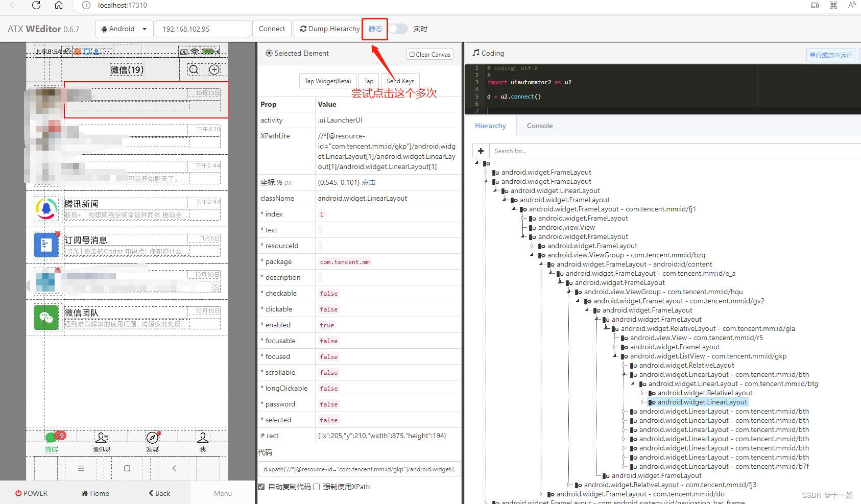Viewport: 861px width, 504px height.
Task: Click 单行或选中运行 run button
Action: (831, 55)
